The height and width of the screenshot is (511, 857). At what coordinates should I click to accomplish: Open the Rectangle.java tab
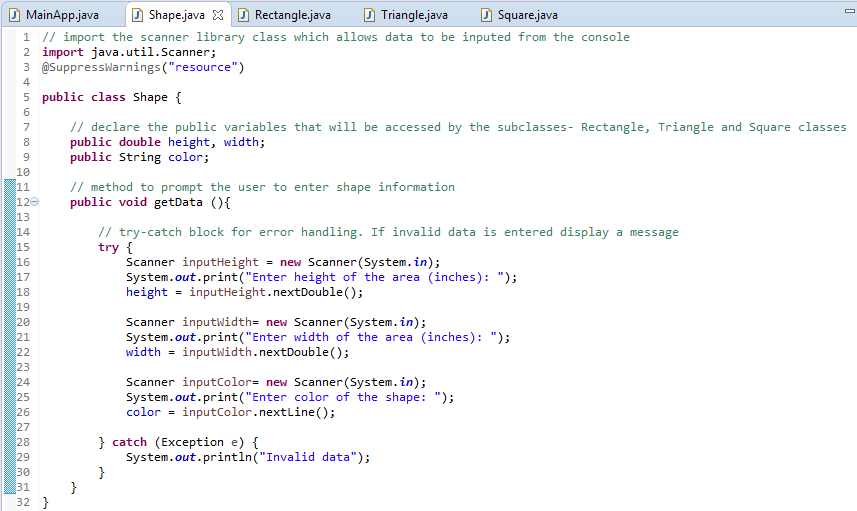point(292,15)
